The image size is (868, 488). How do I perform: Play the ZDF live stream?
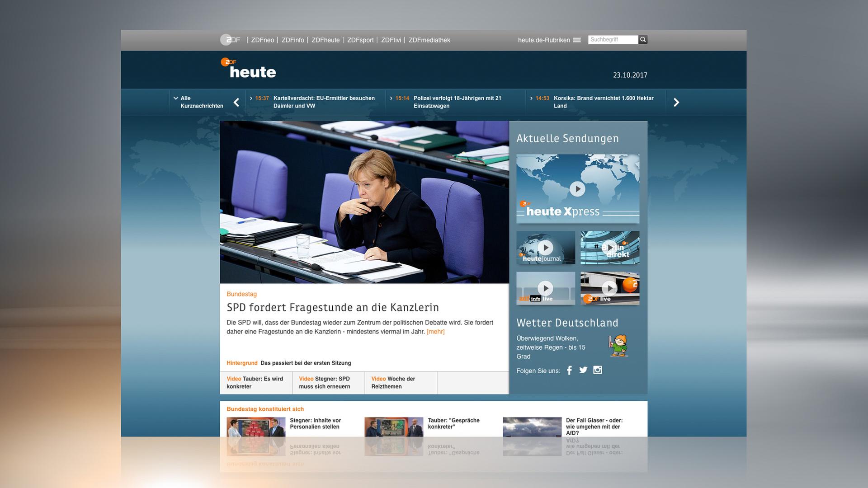[610, 288]
